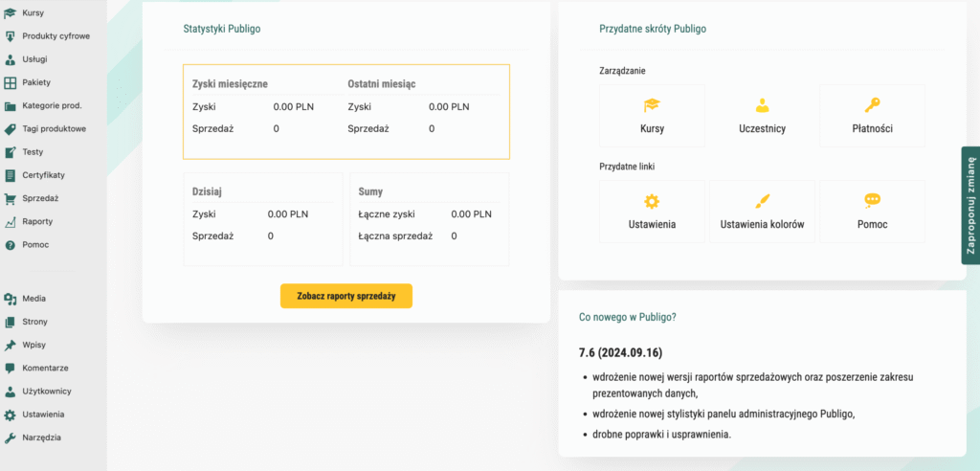The height and width of the screenshot is (471, 980).
Task: Open the Kursy shortcut label under Zarządzanie
Action: point(652,129)
